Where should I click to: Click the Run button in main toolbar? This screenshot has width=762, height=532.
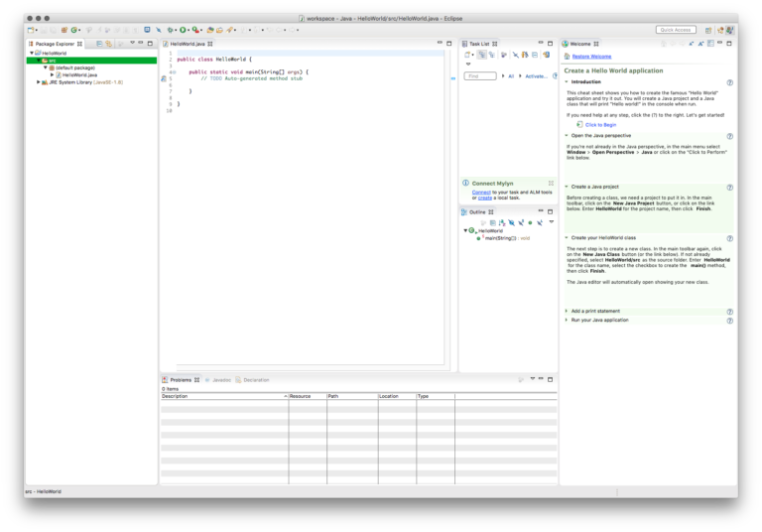click(x=184, y=31)
